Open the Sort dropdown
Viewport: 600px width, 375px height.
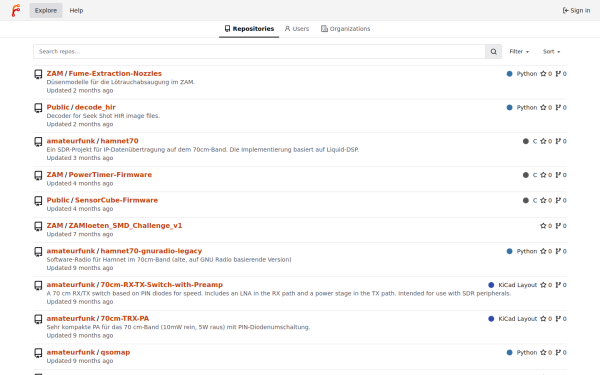point(551,52)
